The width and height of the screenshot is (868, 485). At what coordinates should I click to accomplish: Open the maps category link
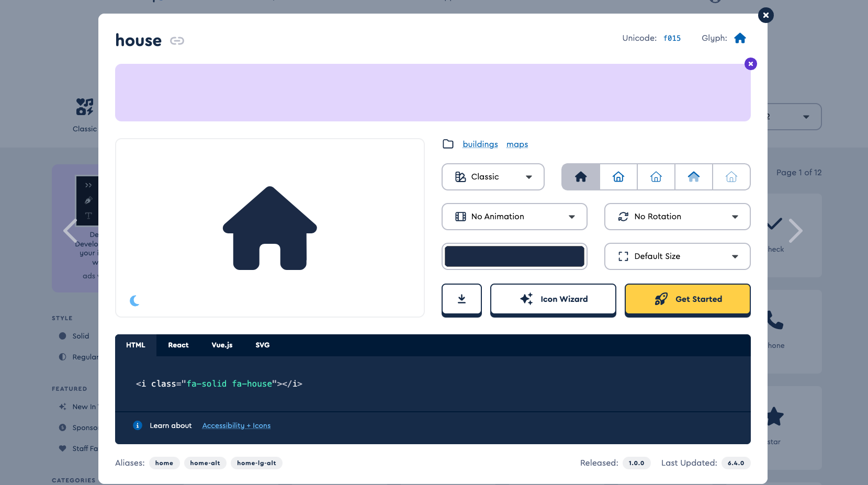pos(517,144)
